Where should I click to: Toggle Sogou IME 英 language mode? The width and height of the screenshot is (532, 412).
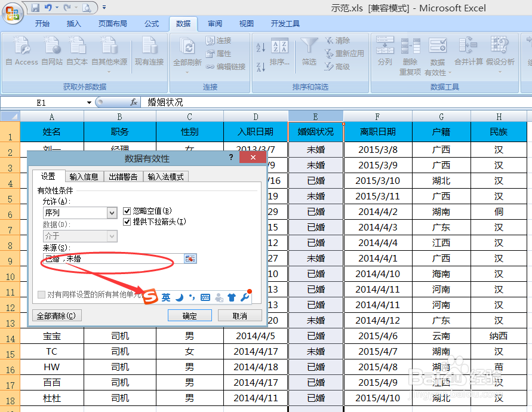click(166, 297)
